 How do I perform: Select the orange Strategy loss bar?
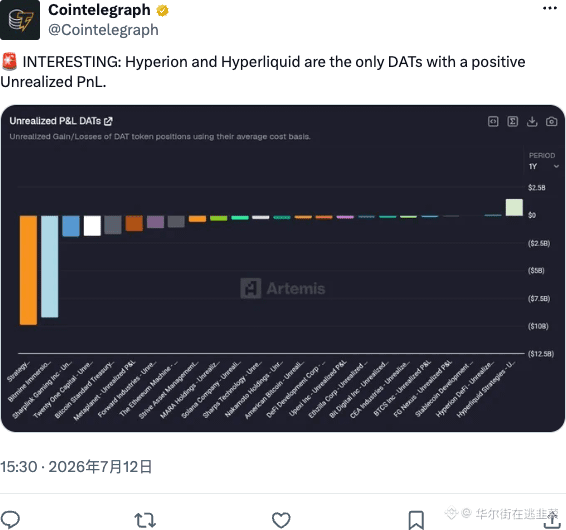(x=28, y=270)
